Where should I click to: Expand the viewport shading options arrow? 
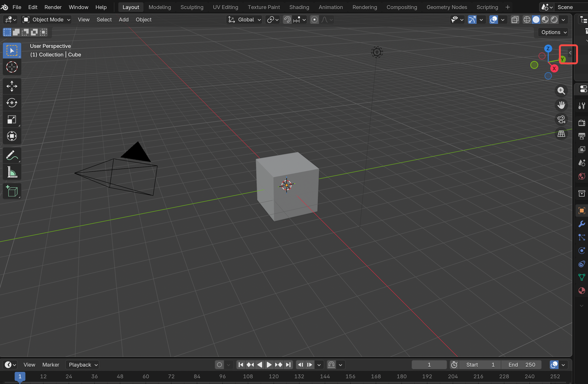point(564,20)
